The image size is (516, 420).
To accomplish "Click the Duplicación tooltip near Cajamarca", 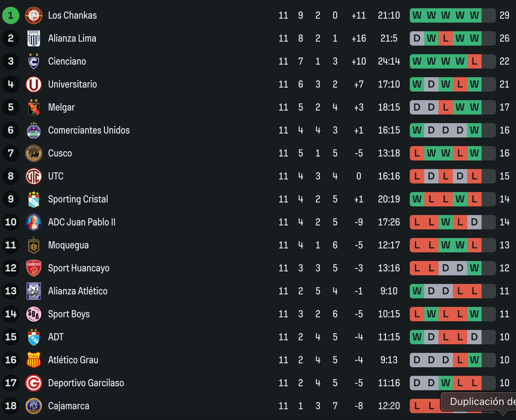I will 477,401.
